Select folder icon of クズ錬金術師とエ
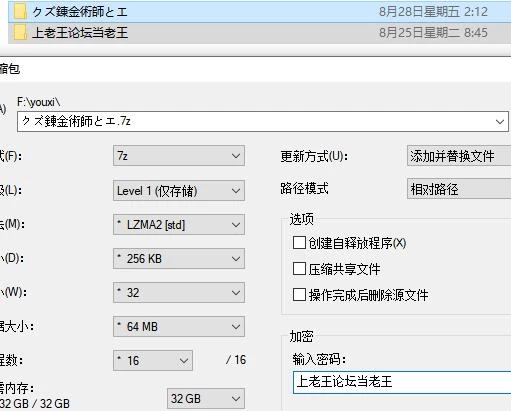The width and height of the screenshot is (511, 411). point(20,12)
